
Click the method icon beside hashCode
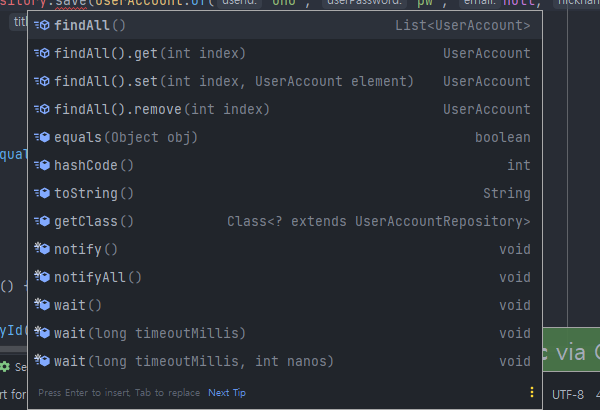point(42,165)
